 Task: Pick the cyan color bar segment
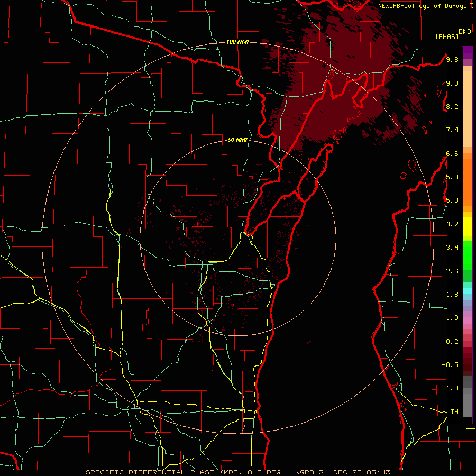coord(467,291)
